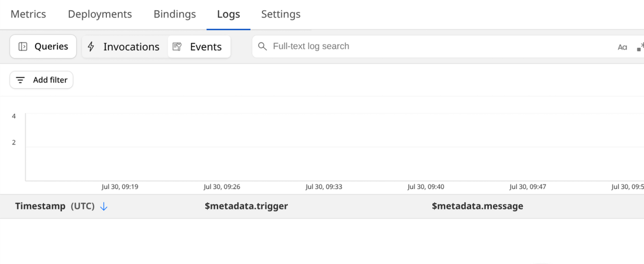The height and width of the screenshot is (264, 644).
Task: Select the Invocations lightning bolt view
Action: (x=91, y=46)
